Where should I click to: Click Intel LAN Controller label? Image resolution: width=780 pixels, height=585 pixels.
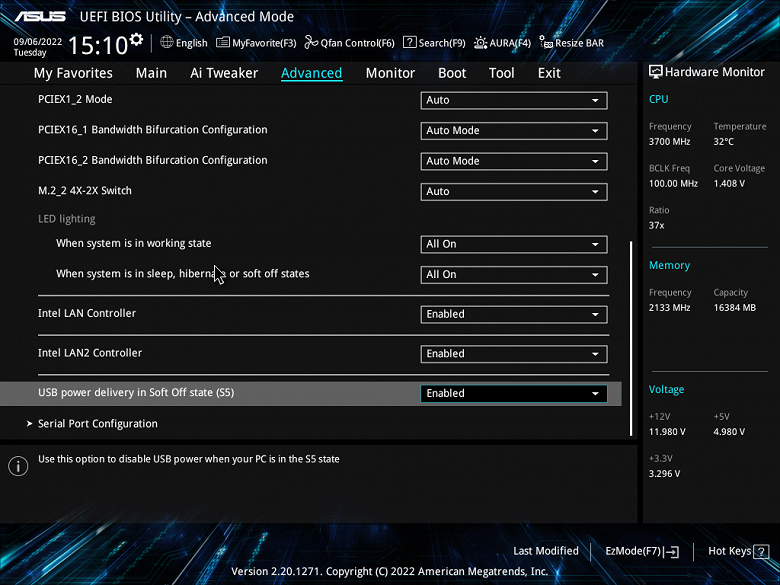pos(87,313)
